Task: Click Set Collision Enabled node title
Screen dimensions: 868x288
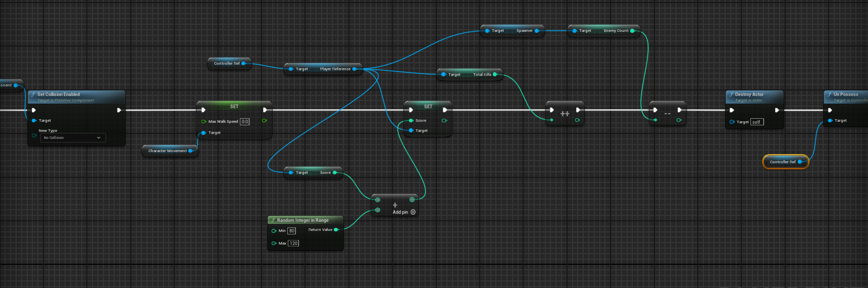Action: pyautogui.click(x=59, y=94)
